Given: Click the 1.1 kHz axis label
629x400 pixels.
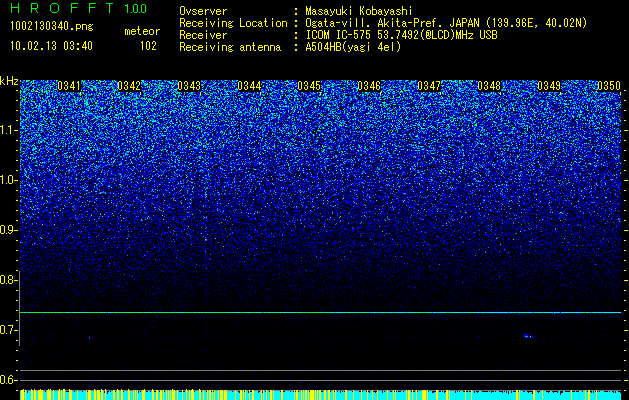Looking at the screenshot, I should coord(8,130).
